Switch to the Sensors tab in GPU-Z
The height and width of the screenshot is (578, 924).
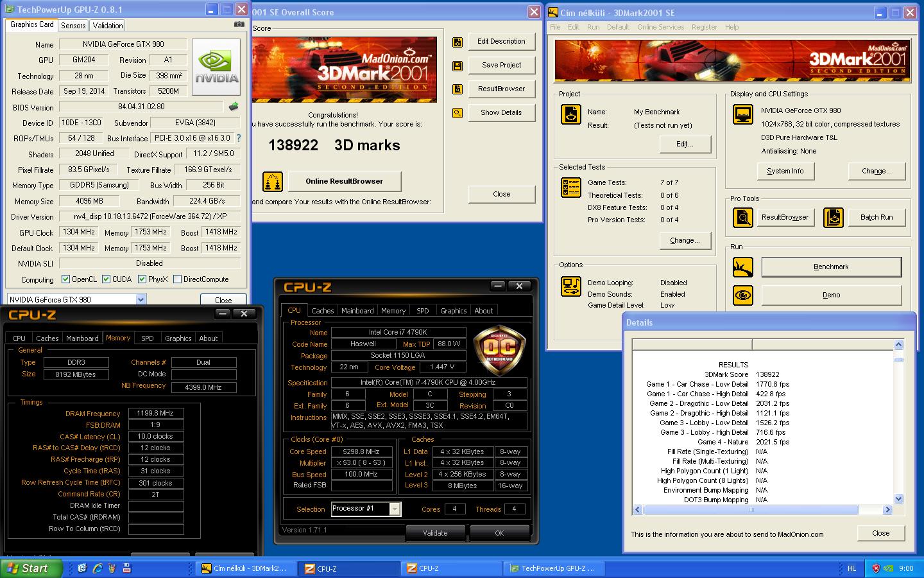[x=73, y=26]
